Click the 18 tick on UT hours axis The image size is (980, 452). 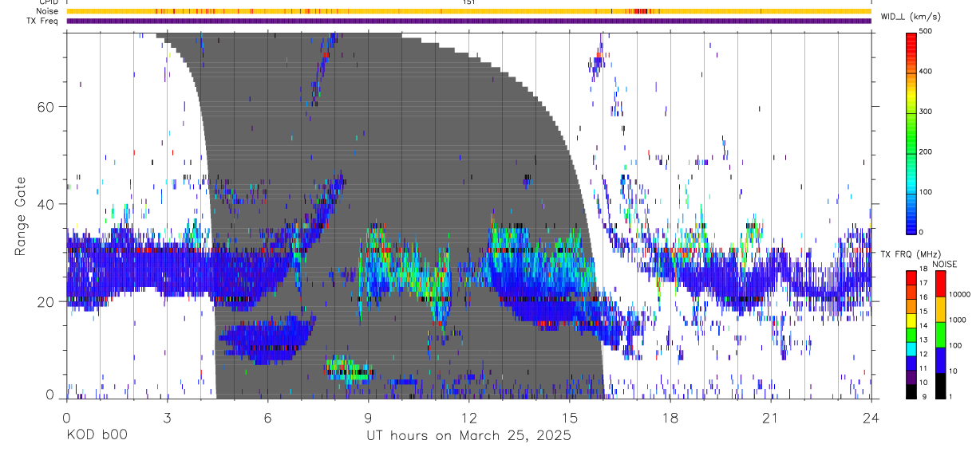670,417
